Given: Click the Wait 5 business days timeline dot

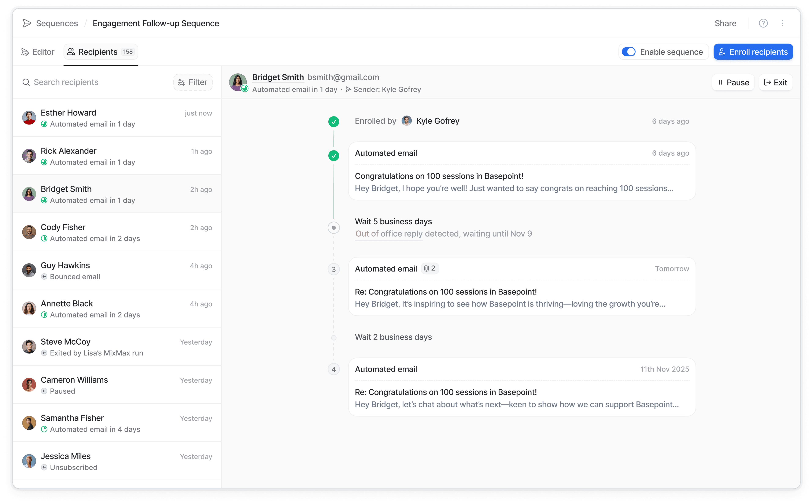Looking at the screenshot, I should click(334, 228).
